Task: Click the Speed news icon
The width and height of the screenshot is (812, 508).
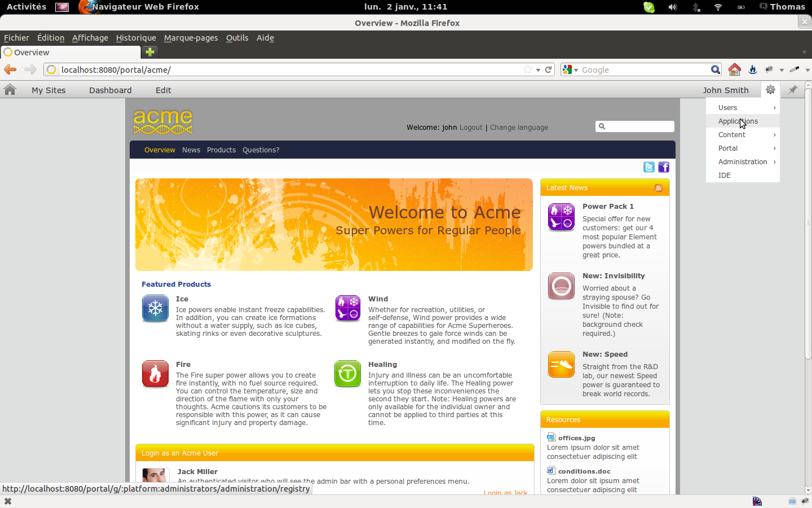Action: pos(561,365)
